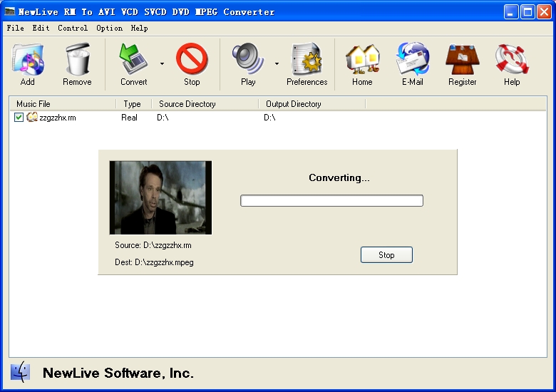Click the Remove trash can icon
This screenshot has height=392, width=556.
pyautogui.click(x=77, y=59)
